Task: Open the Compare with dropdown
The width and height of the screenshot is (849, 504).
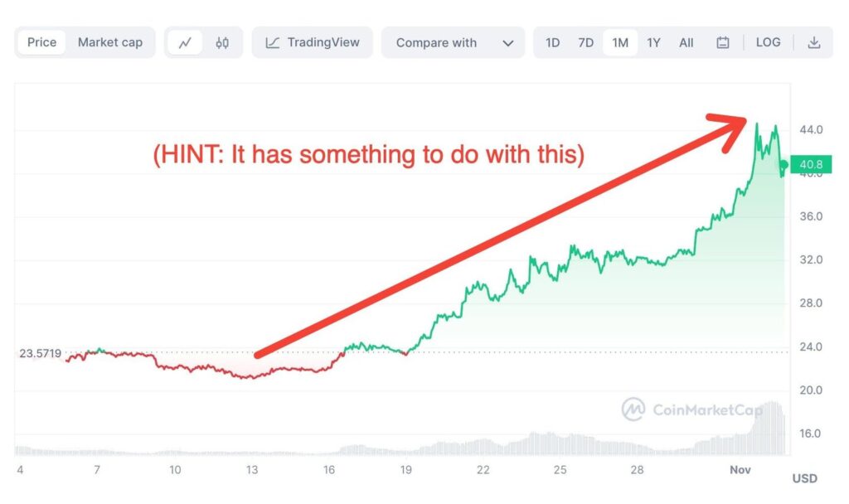Action: [x=453, y=42]
